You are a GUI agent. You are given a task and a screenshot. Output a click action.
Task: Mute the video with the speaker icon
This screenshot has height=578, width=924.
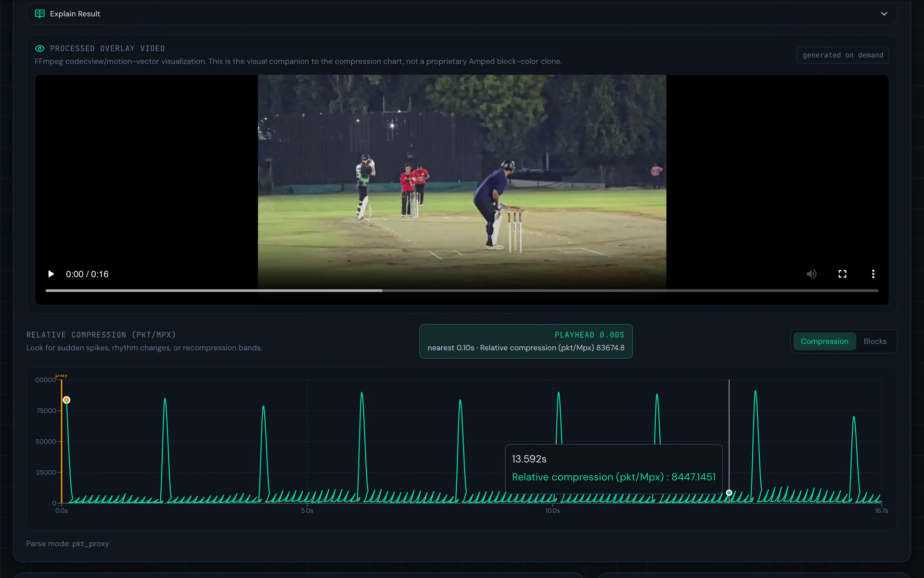811,274
